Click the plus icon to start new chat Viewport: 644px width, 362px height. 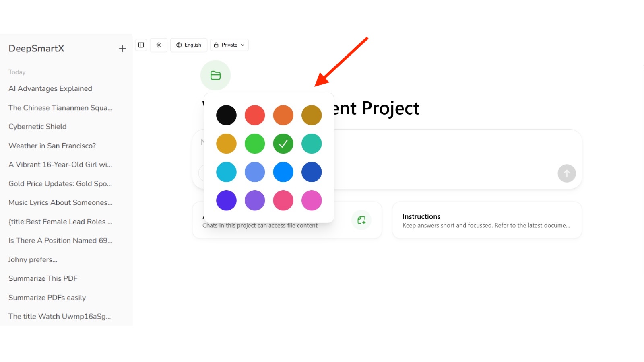(x=122, y=49)
